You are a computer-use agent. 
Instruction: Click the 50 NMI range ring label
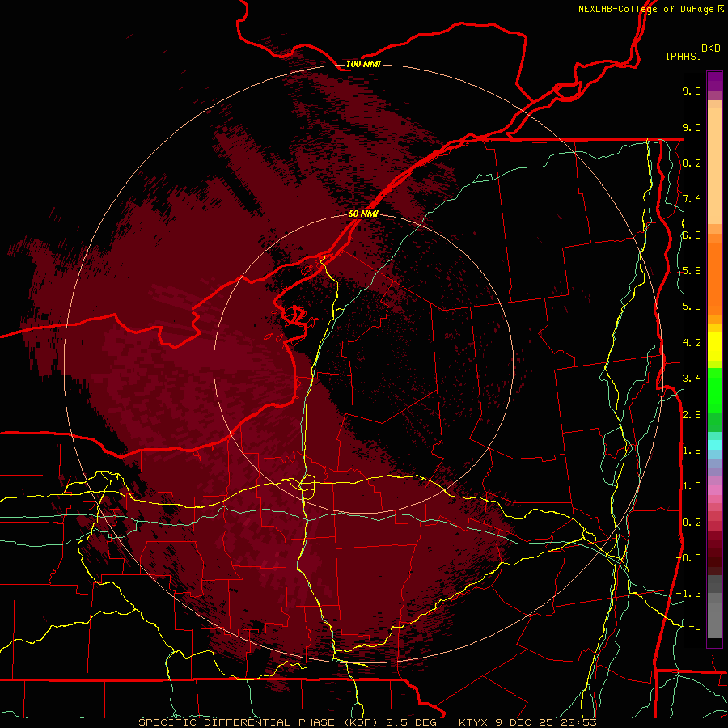click(363, 214)
